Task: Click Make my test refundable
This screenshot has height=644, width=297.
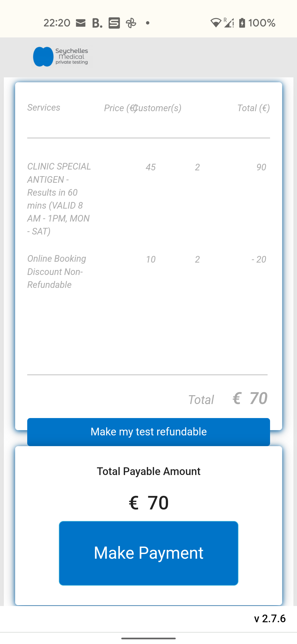Action: click(x=148, y=432)
